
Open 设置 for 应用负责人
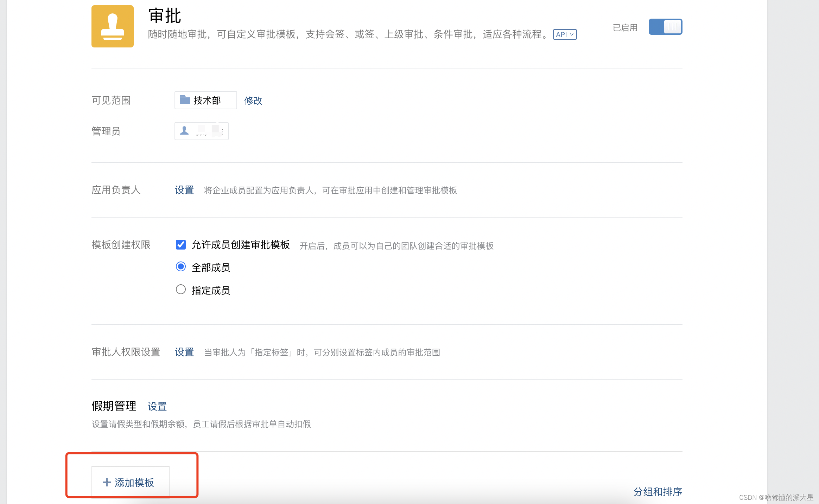click(x=184, y=190)
